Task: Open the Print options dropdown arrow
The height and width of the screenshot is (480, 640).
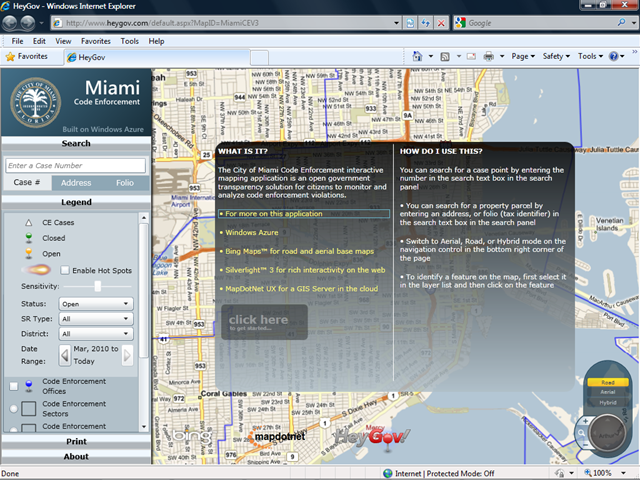Action: (502, 56)
